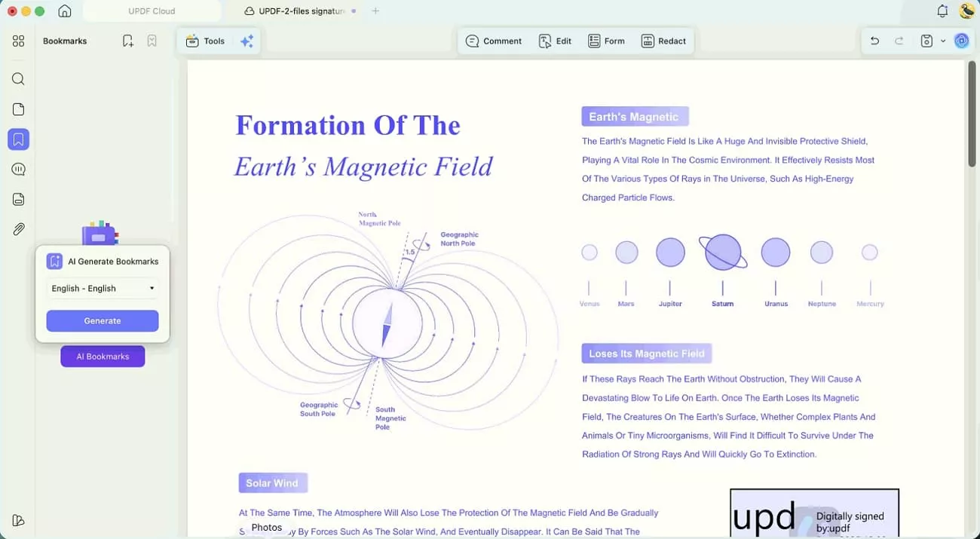980x539 pixels.
Task: Click the signature icon at sidebar bottom
Action: 18,520
